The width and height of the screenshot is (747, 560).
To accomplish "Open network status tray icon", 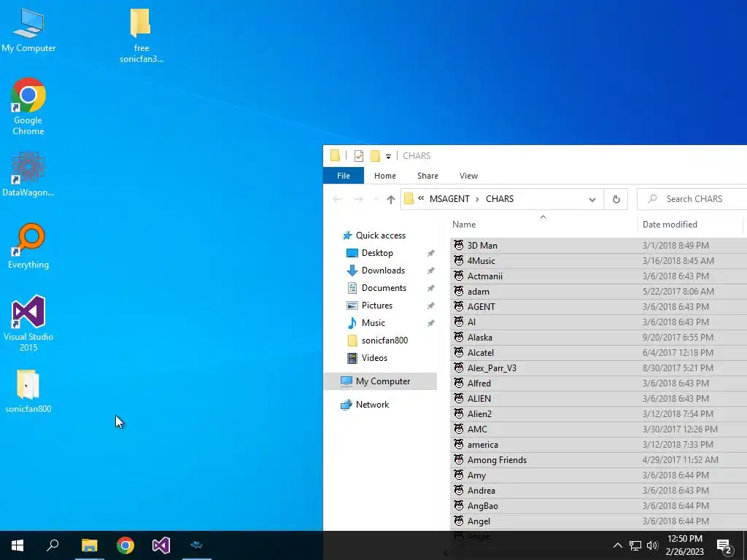I will tap(635, 545).
